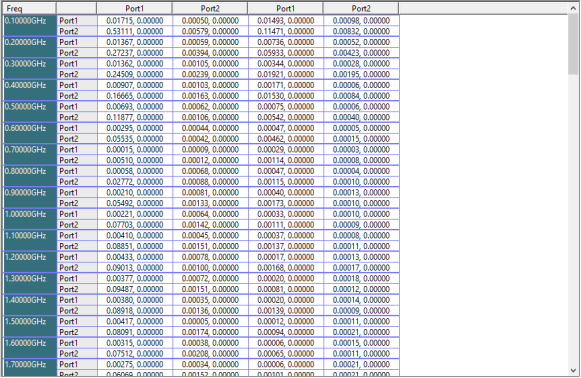Select the 1.30000GHz frequency cell
The width and height of the screenshot is (581, 378).
click(x=30, y=284)
